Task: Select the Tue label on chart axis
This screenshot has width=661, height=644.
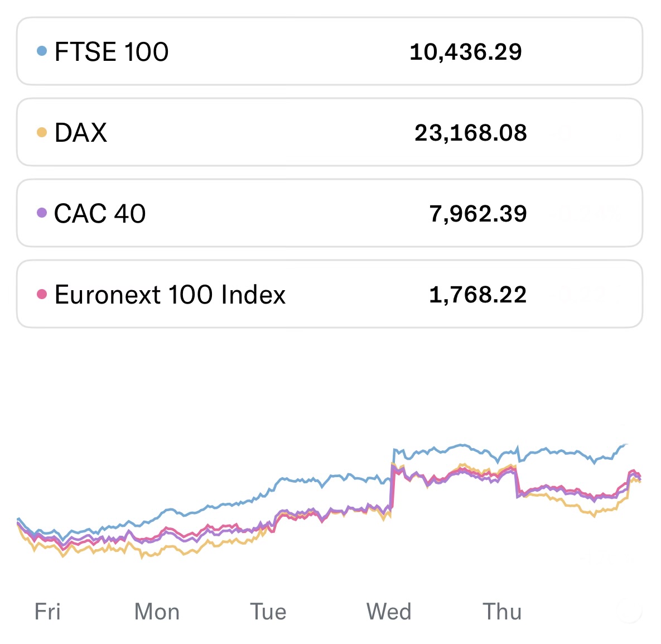Action: (x=268, y=612)
